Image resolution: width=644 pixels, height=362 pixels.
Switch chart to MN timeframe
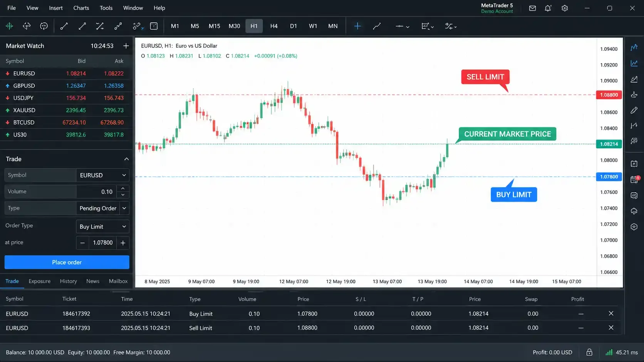333,26
